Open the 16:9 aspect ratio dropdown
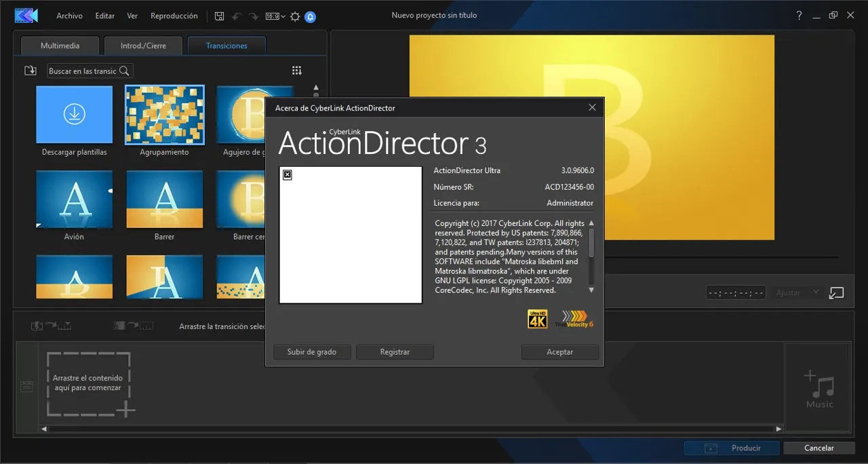 pyautogui.click(x=275, y=16)
